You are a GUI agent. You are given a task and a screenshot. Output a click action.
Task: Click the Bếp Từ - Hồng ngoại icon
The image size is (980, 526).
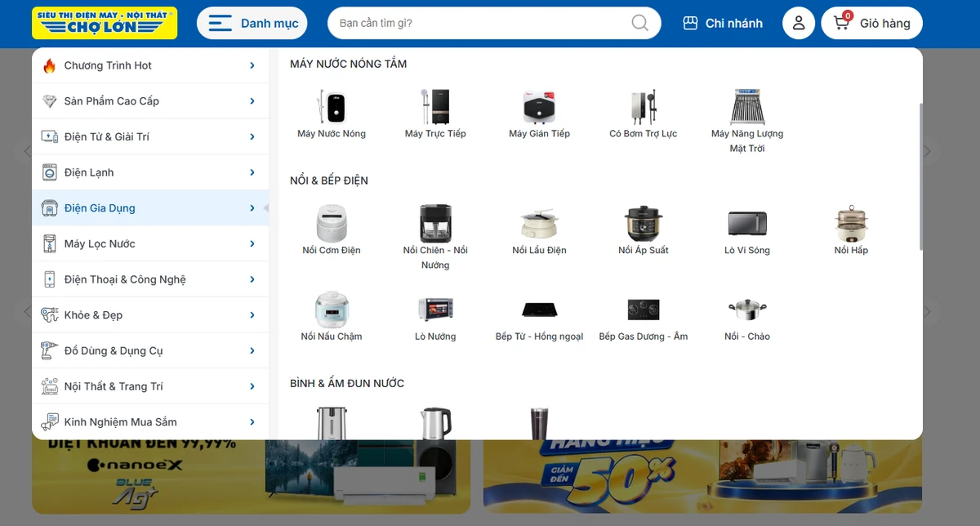coord(539,310)
